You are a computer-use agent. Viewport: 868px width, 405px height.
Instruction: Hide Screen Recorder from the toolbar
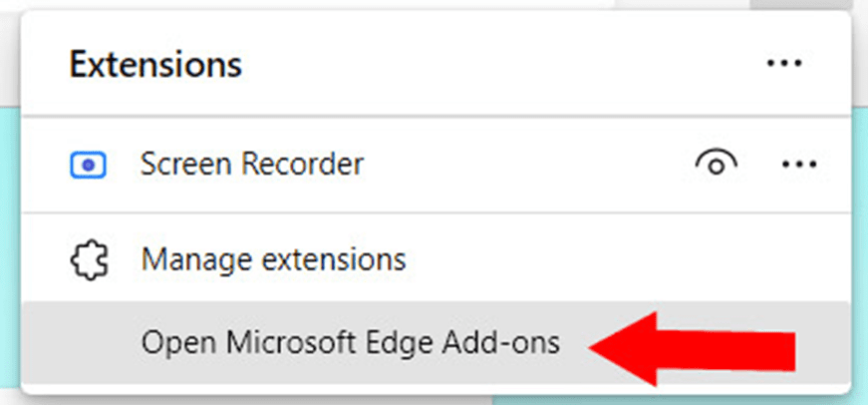coord(716,164)
